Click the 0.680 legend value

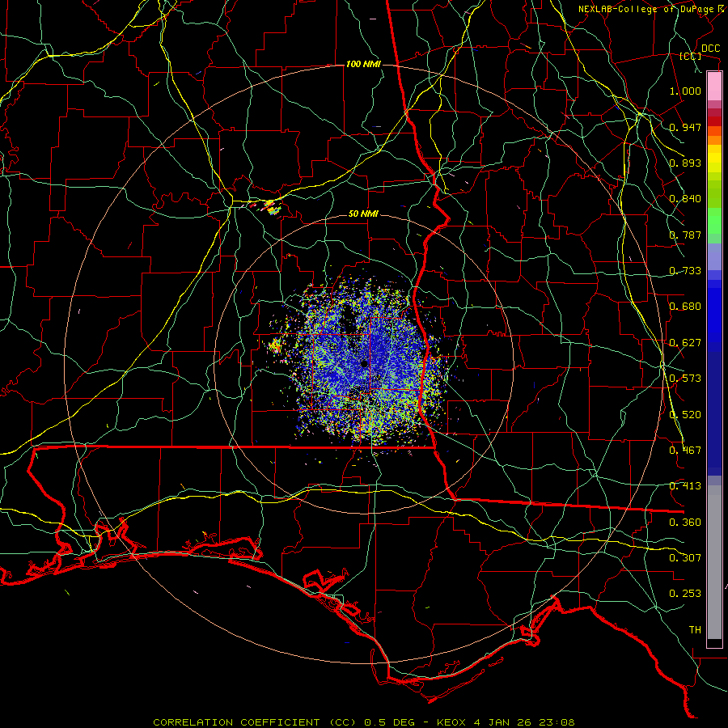point(685,307)
